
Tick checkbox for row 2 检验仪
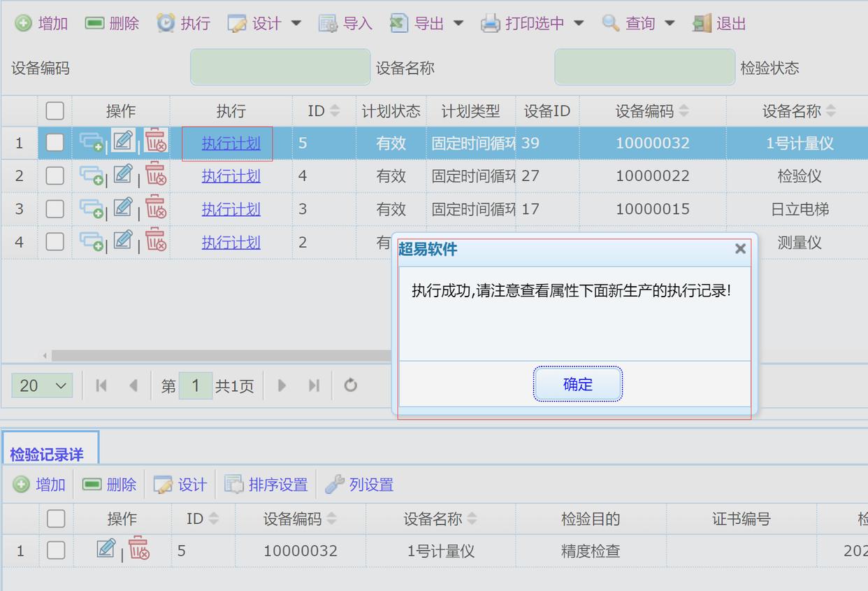[x=55, y=176]
